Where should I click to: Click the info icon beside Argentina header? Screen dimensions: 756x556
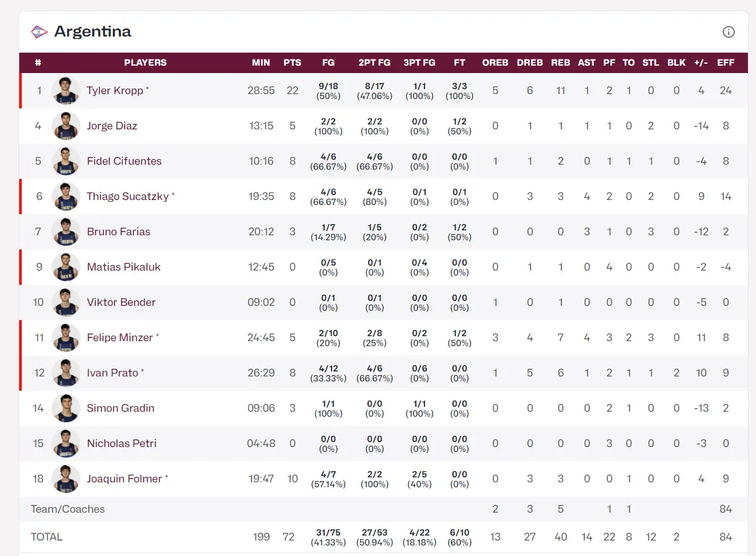pos(728,32)
